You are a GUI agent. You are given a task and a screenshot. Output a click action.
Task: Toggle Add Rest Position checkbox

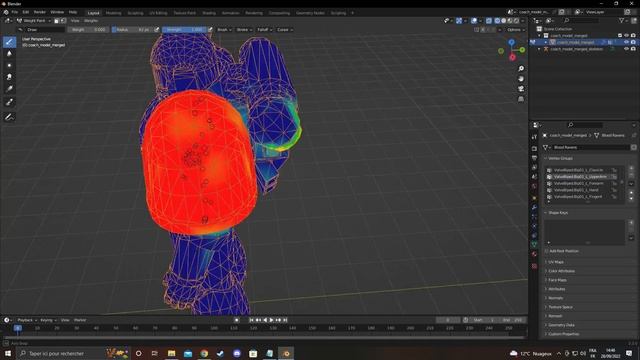point(547,251)
